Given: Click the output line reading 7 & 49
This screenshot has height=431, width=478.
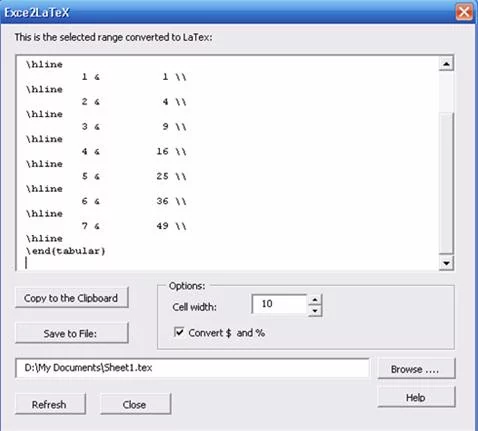Looking at the screenshot, I should [x=134, y=226].
